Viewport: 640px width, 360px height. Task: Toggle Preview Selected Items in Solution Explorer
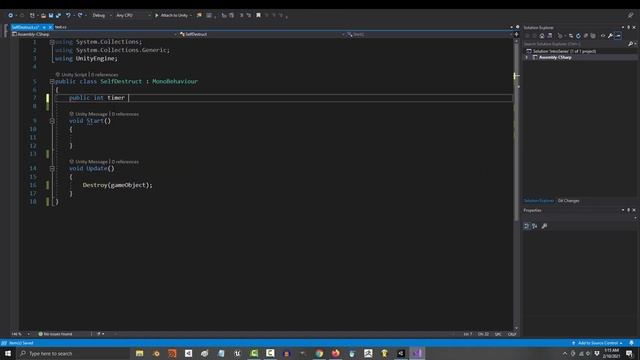pyautogui.click(x=618, y=36)
